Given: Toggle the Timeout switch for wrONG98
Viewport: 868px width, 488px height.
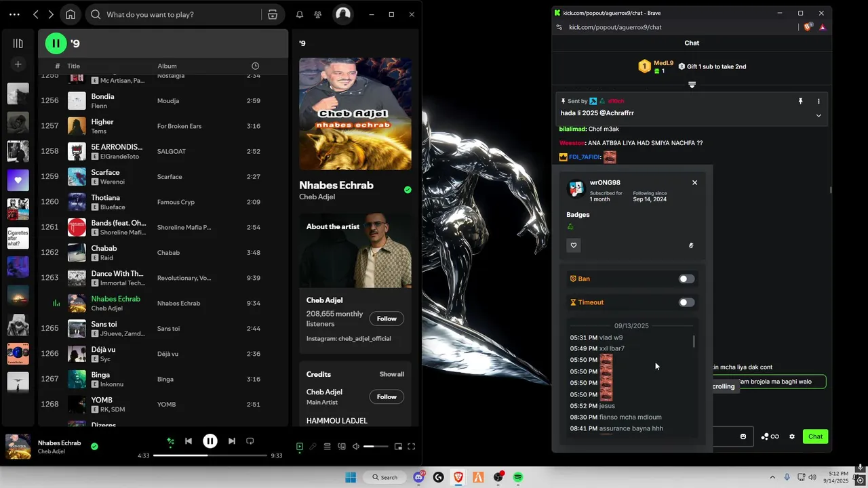Looking at the screenshot, I should [687, 302].
